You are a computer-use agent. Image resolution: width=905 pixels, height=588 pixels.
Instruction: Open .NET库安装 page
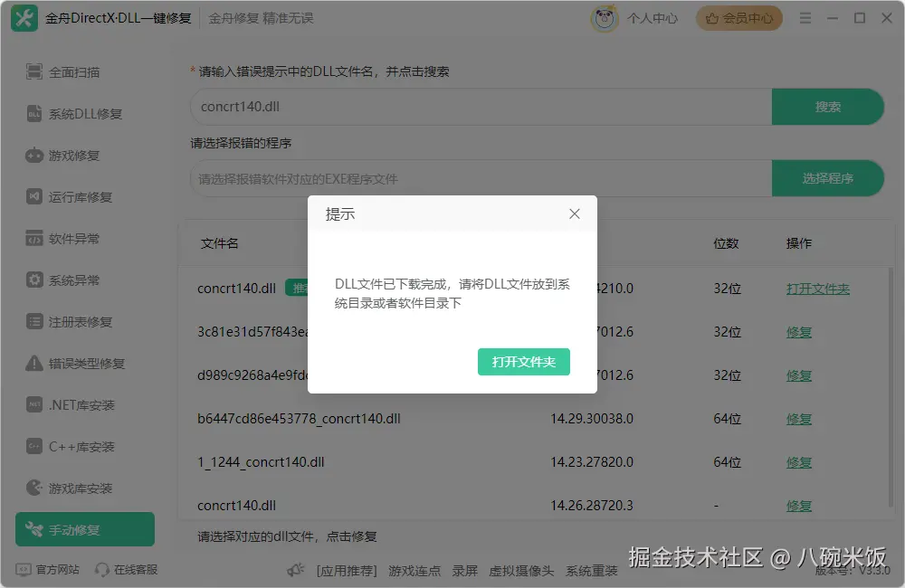pos(81,404)
